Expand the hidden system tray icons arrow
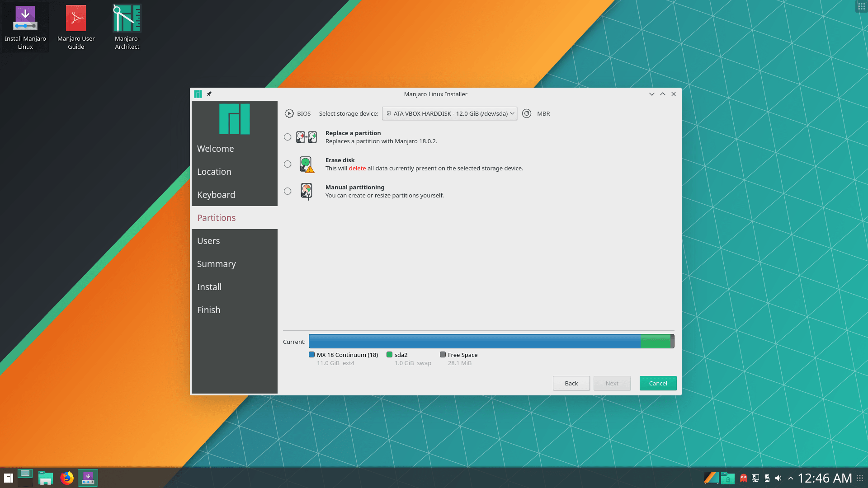 (x=791, y=478)
